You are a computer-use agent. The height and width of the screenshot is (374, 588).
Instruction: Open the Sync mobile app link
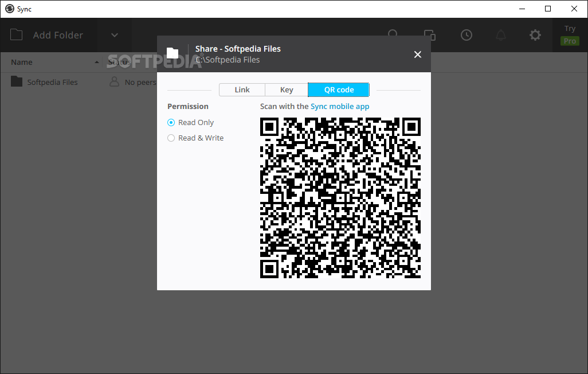340,106
